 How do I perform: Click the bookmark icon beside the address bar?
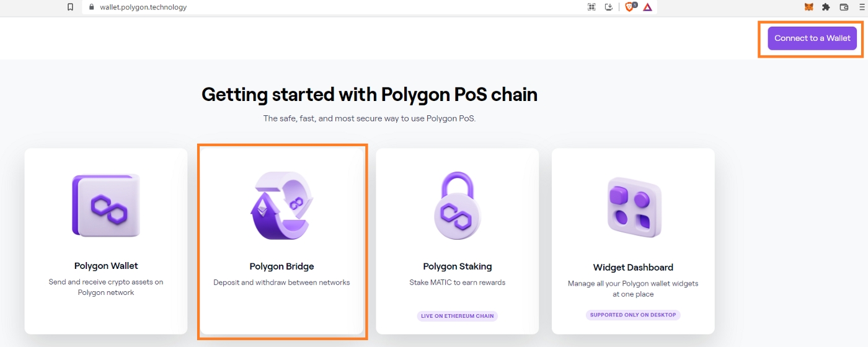(x=71, y=7)
